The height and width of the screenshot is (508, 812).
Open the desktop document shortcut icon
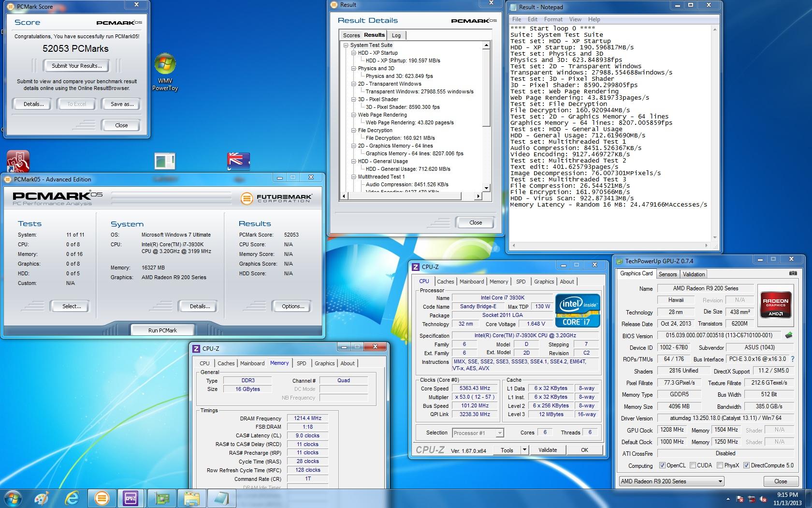point(165,161)
